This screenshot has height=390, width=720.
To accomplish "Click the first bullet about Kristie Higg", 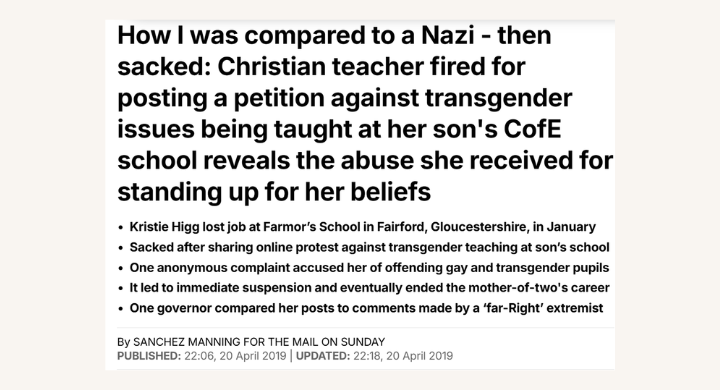I will (362, 227).
